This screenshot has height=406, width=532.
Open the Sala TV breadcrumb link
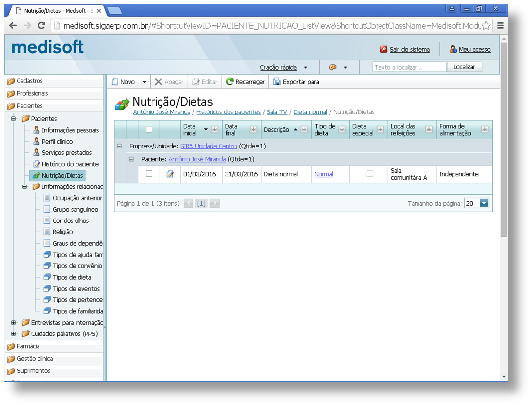277,112
